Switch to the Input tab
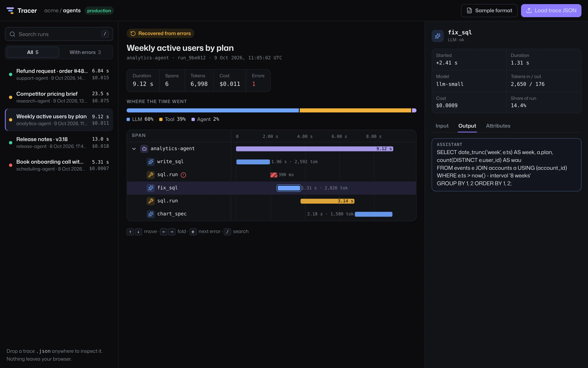This screenshot has width=588, height=368. pos(442,126)
